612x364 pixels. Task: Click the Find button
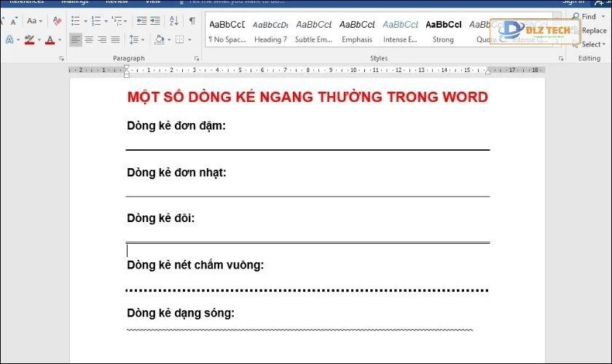[x=587, y=17]
